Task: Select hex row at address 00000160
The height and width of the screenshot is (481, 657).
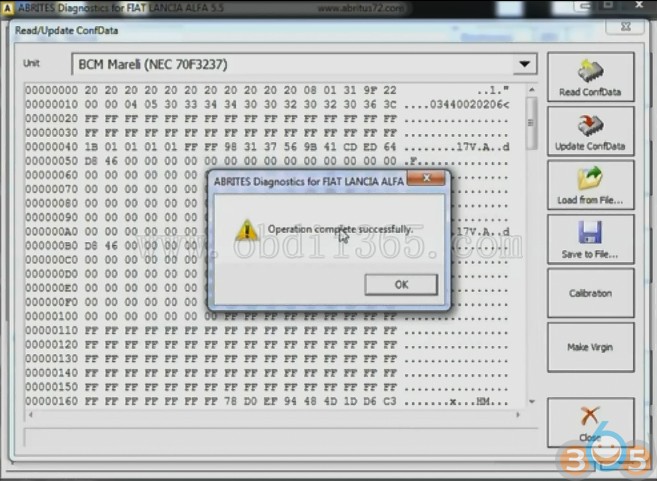Action: pos(267,401)
